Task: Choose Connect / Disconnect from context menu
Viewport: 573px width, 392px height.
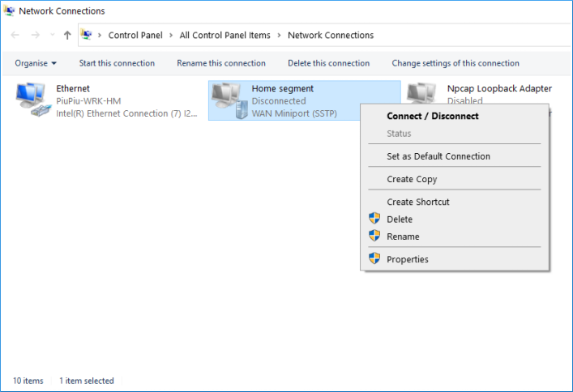Action: coord(432,116)
